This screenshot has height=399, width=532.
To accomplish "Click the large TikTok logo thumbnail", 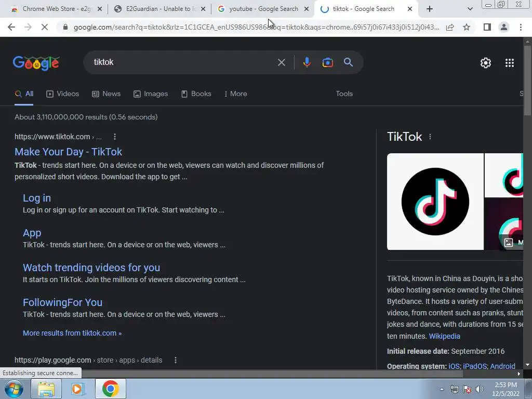I will tap(435, 202).
